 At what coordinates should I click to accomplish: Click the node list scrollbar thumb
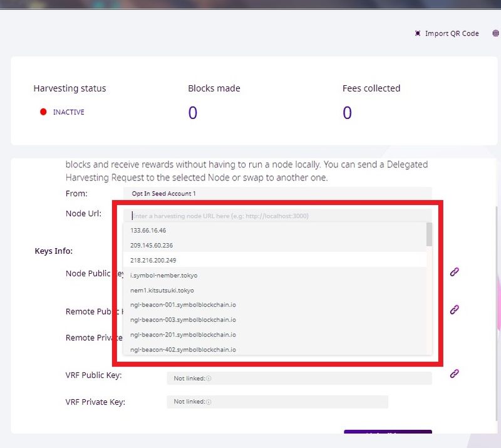pos(429,234)
